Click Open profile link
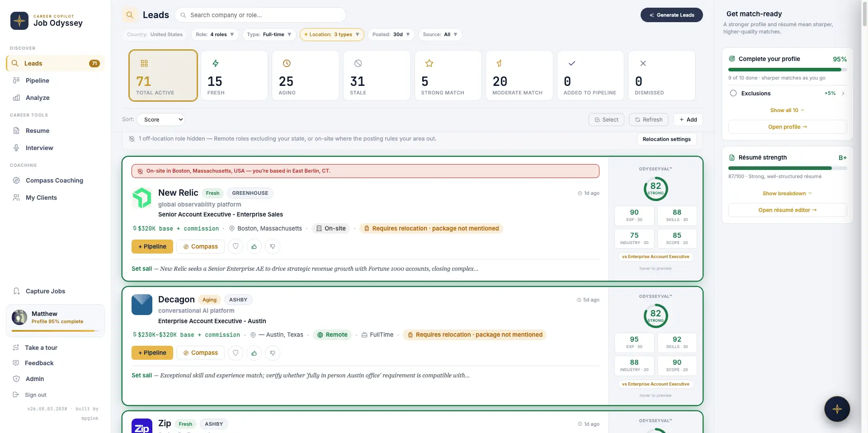 coord(788,127)
